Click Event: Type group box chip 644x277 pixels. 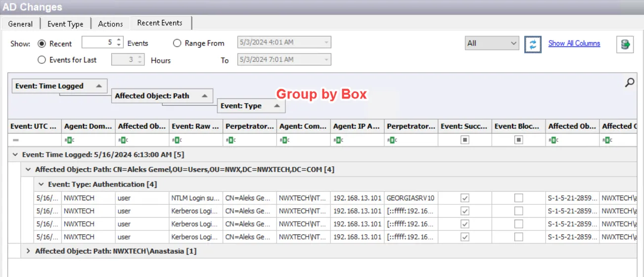pyautogui.click(x=251, y=106)
